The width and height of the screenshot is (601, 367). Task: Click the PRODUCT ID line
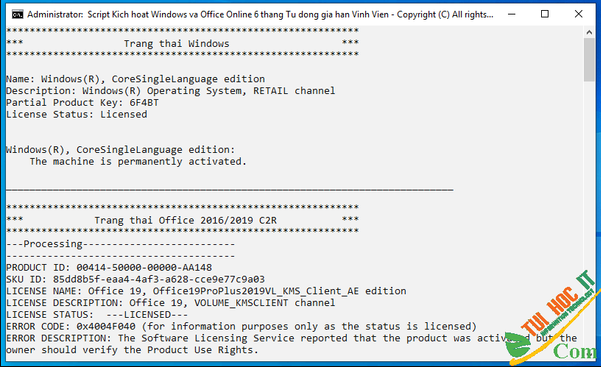(109, 267)
